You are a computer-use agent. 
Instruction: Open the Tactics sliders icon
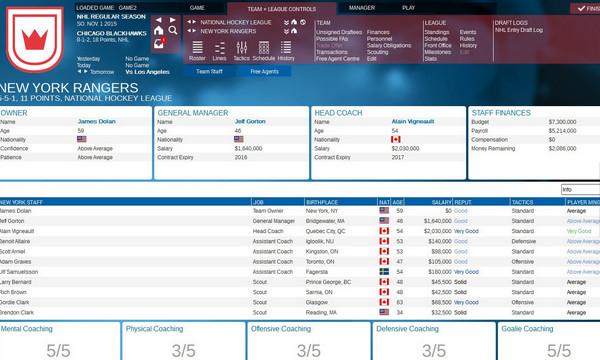pyautogui.click(x=241, y=50)
